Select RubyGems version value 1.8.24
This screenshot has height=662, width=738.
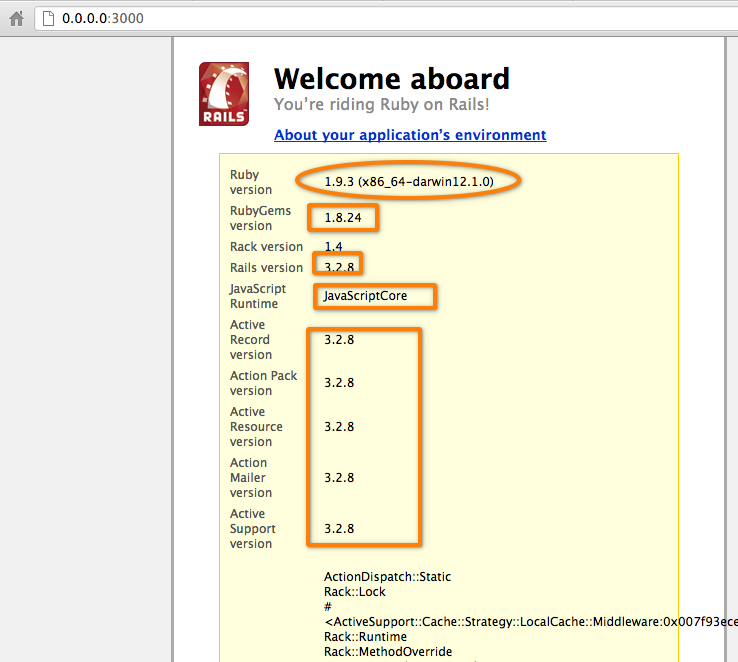[x=343, y=218]
